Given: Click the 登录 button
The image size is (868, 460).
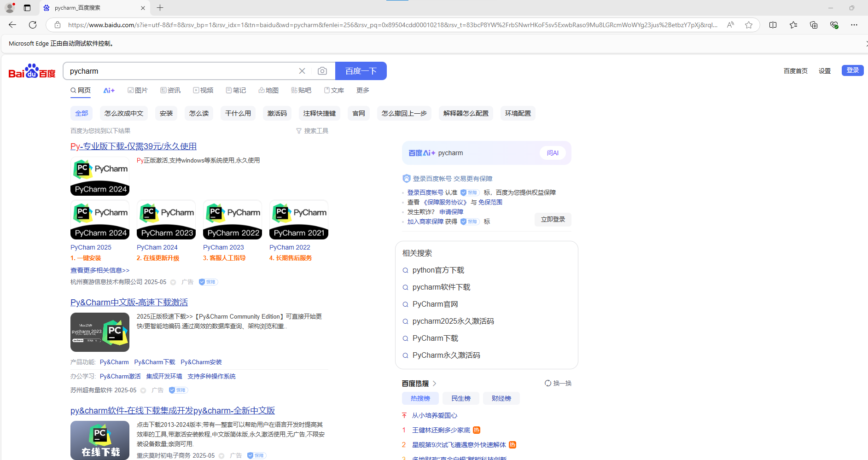Looking at the screenshot, I should 853,70.
